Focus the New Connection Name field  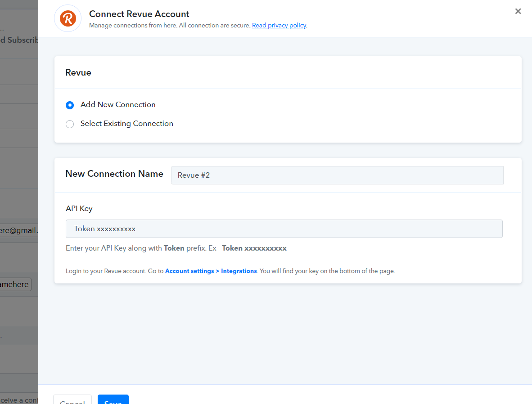(x=337, y=175)
